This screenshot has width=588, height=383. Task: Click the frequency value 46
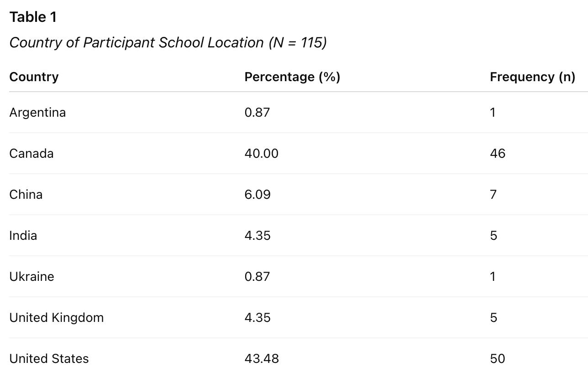pyautogui.click(x=498, y=153)
